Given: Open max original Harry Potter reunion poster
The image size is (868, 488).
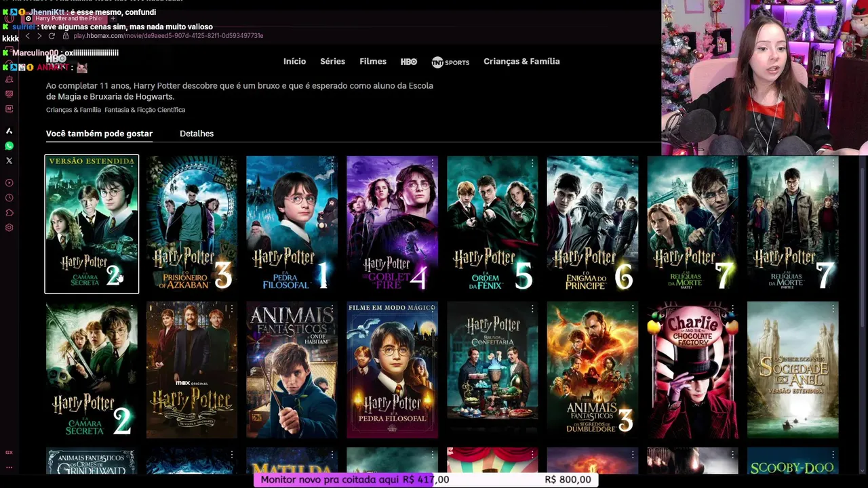Looking at the screenshot, I should (192, 370).
